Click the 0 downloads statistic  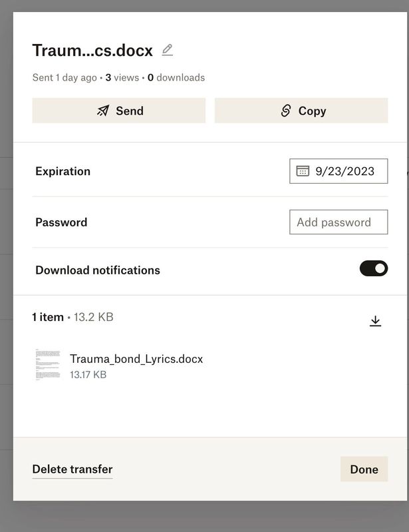click(176, 78)
